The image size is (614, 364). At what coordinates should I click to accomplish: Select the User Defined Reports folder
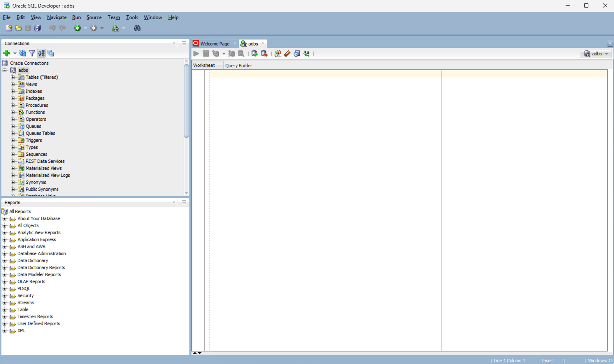click(x=39, y=323)
